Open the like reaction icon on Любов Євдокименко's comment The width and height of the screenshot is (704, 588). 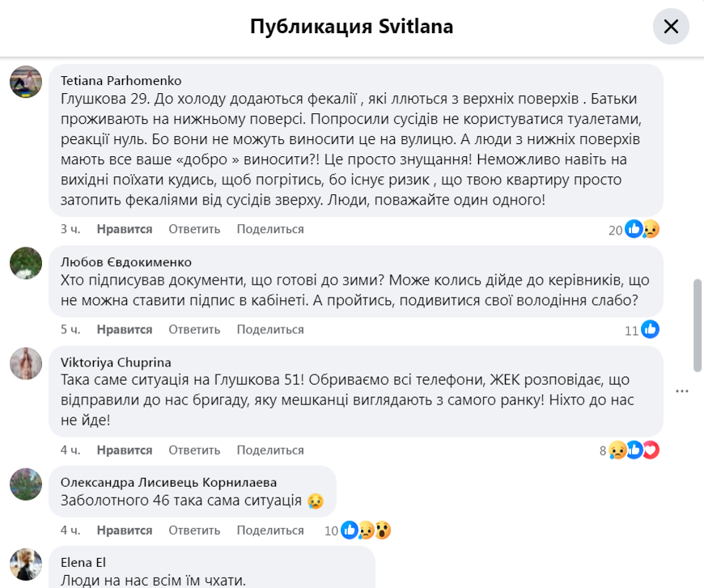click(x=651, y=330)
